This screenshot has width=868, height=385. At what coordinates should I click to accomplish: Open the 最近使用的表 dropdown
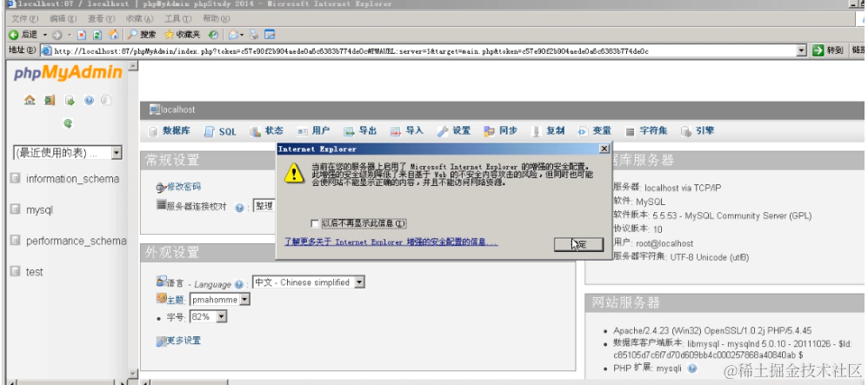click(68, 153)
